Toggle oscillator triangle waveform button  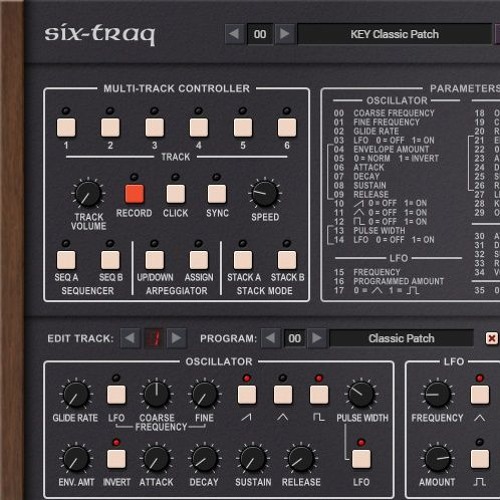(283, 395)
